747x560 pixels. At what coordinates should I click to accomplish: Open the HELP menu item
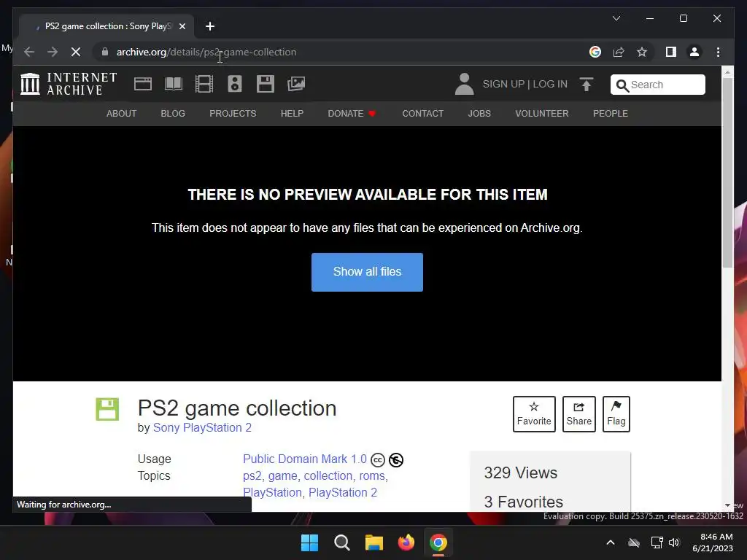point(292,114)
